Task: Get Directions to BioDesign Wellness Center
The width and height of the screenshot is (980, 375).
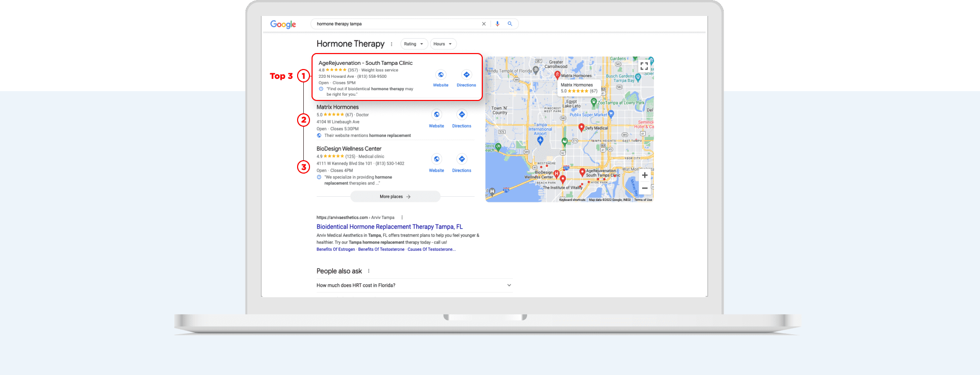Action: click(462, 159)
